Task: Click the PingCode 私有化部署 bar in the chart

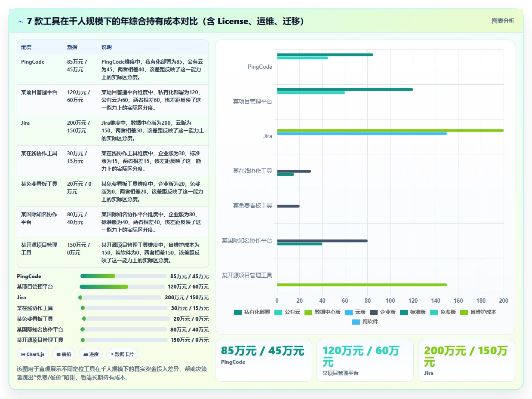Action: point(325,55)
